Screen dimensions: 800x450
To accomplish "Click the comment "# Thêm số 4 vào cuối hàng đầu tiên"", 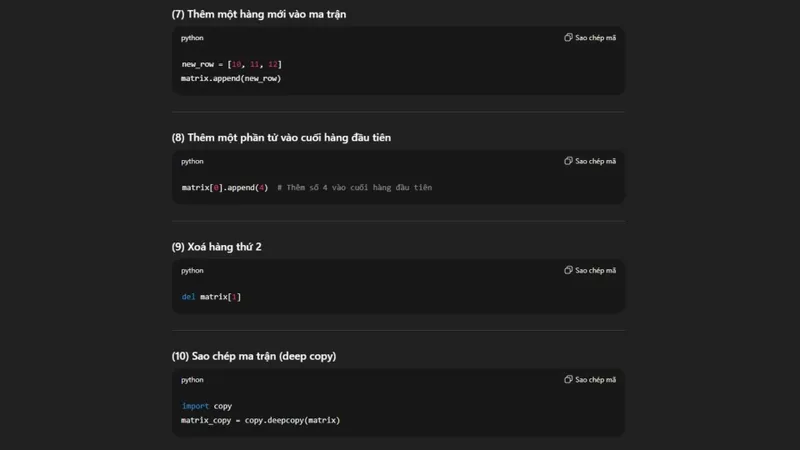I will tap(355, 187).
